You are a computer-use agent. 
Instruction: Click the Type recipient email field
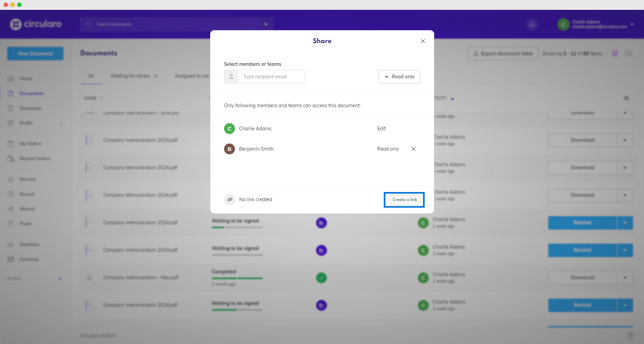pyautogui.click(x=271, y=77)
